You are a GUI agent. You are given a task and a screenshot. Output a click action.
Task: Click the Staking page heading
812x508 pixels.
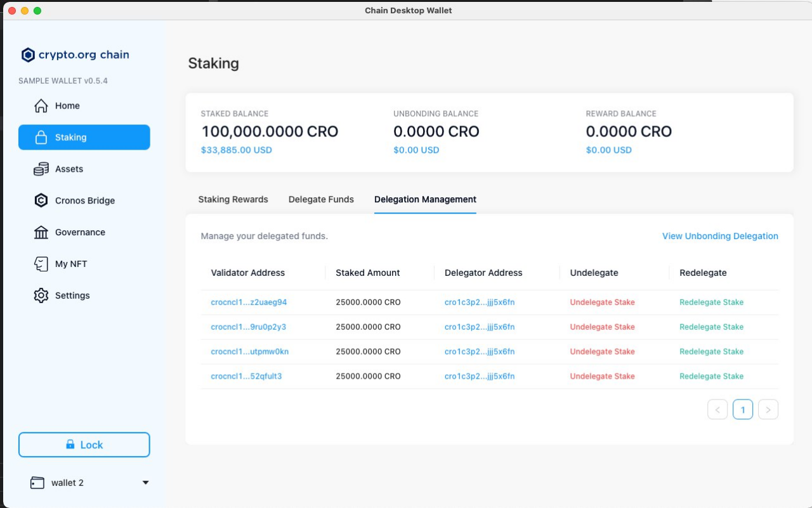coord(214,63)
